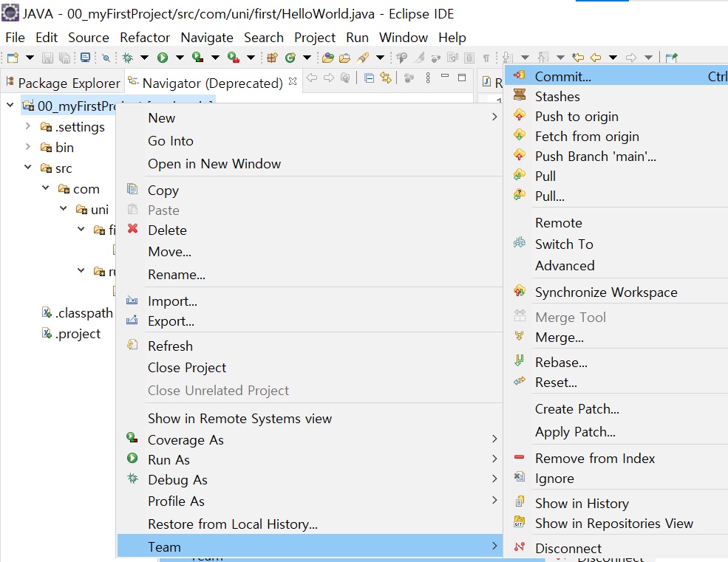Screen dimensions: 728x562
Task: Select the .classpath file in Navigator
Action: point(78,313)
